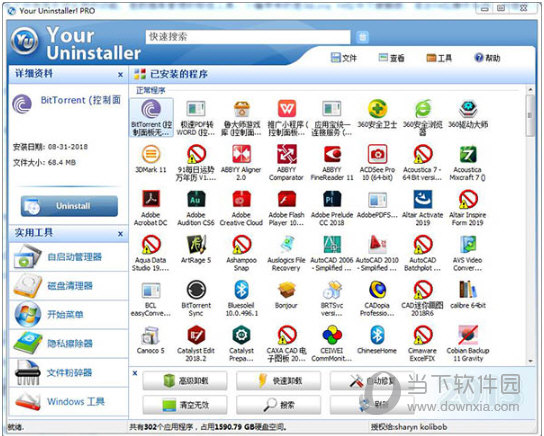This screenshot has height=436, width=544.
Task: Open 磁盘清理器 tool
Action: click(x=68, y=286)
